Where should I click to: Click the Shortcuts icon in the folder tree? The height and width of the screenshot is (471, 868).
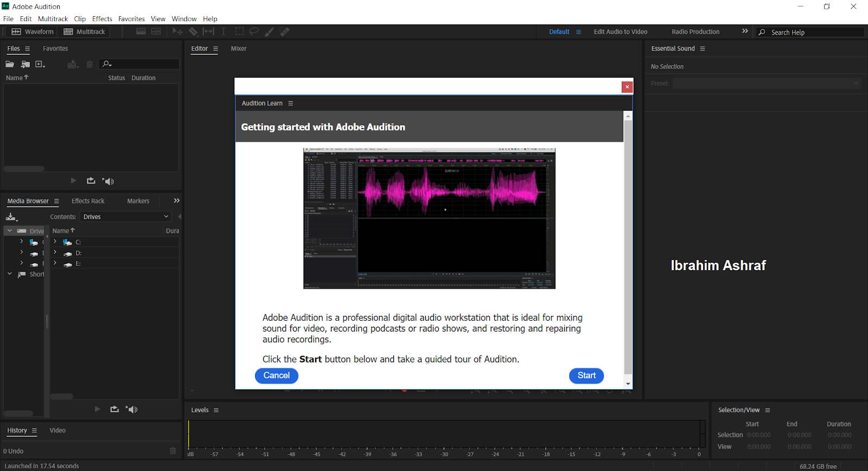[x=22, y=275]
